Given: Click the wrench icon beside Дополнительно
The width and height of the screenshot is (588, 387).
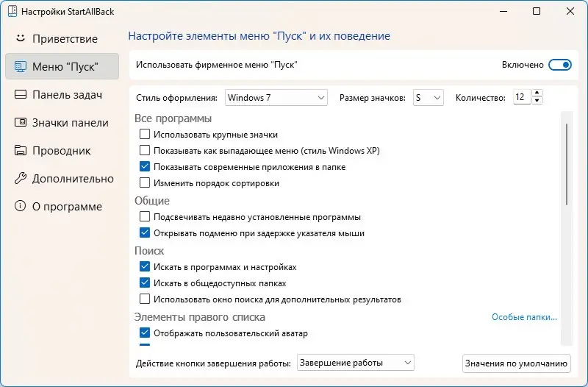Looking at the screenshot, I should click(21, 179).
